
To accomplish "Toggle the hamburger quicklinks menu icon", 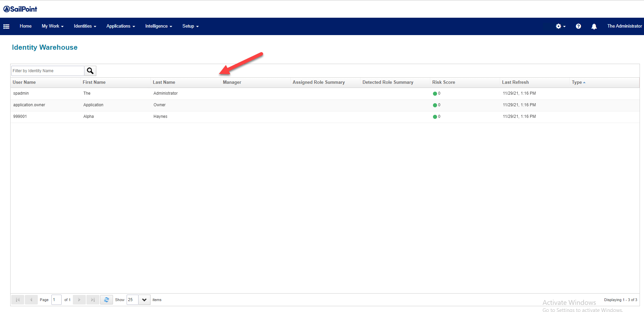I will (6, 26).
